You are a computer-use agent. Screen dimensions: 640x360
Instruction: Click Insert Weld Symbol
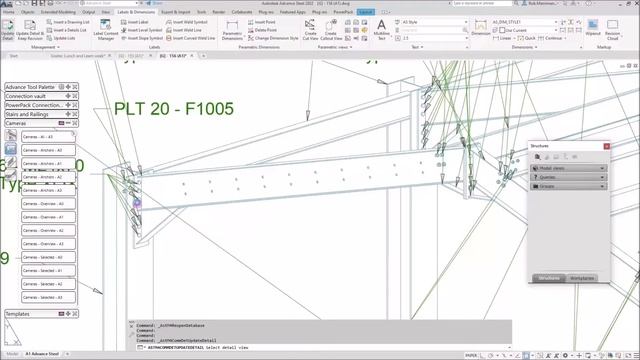187,22
